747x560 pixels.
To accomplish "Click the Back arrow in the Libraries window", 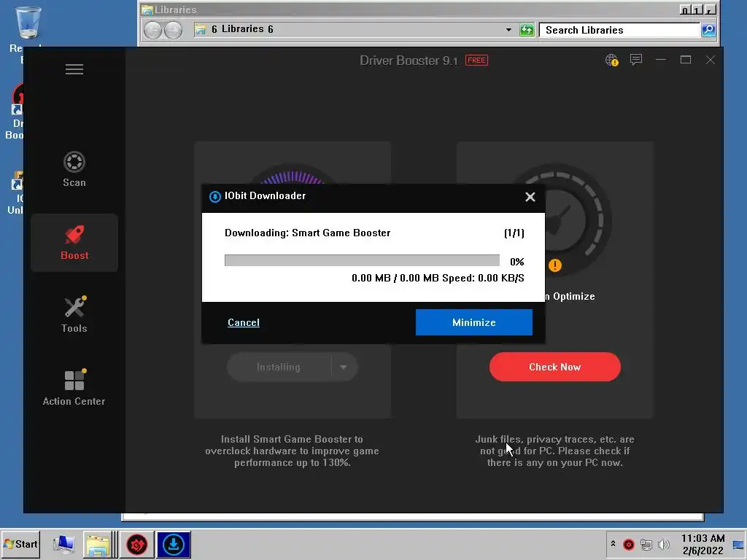I will (x=153, y=30).
